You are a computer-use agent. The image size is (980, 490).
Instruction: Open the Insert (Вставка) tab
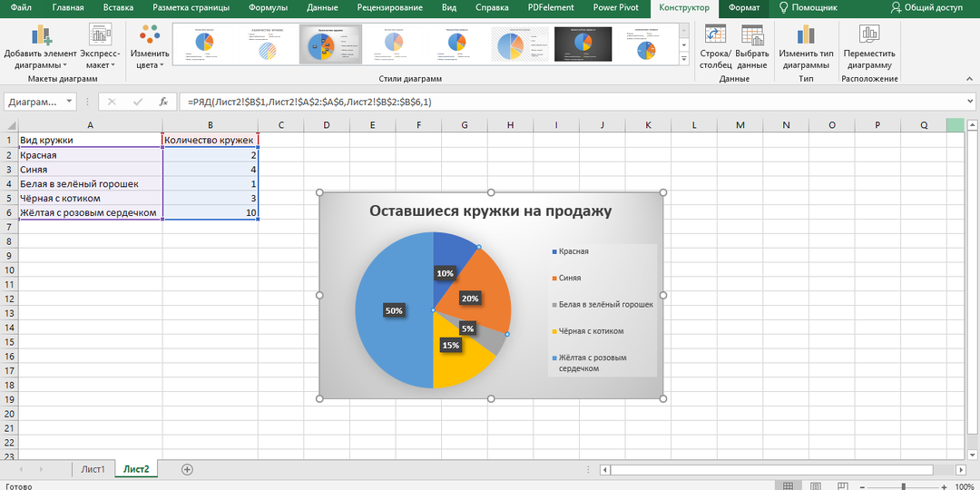pos(118,8)
